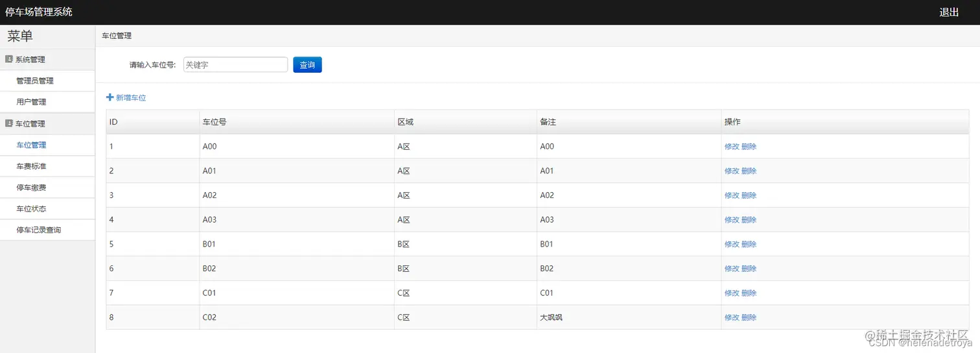The height and width of the screenshot is (353, 980).
Task: Click the plus icon next to 新增车位
Action: [x=110, y=97]
